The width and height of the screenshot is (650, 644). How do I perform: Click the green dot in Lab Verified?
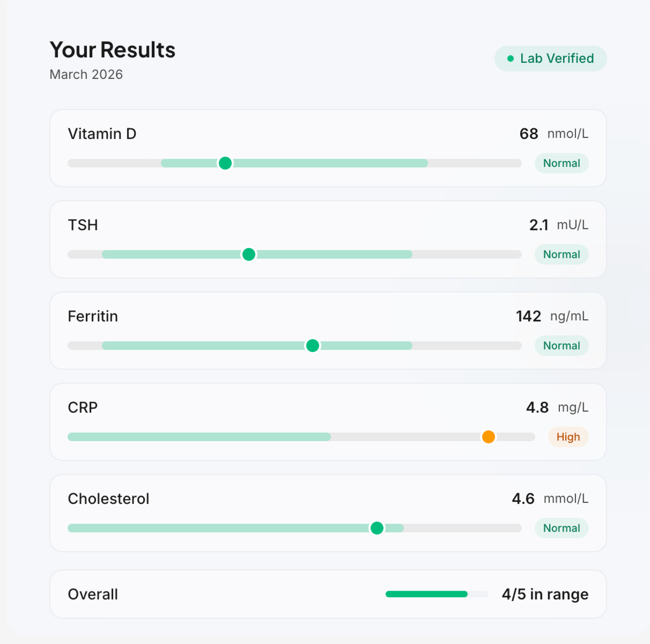pyautogui.click(x=510, y=59)
